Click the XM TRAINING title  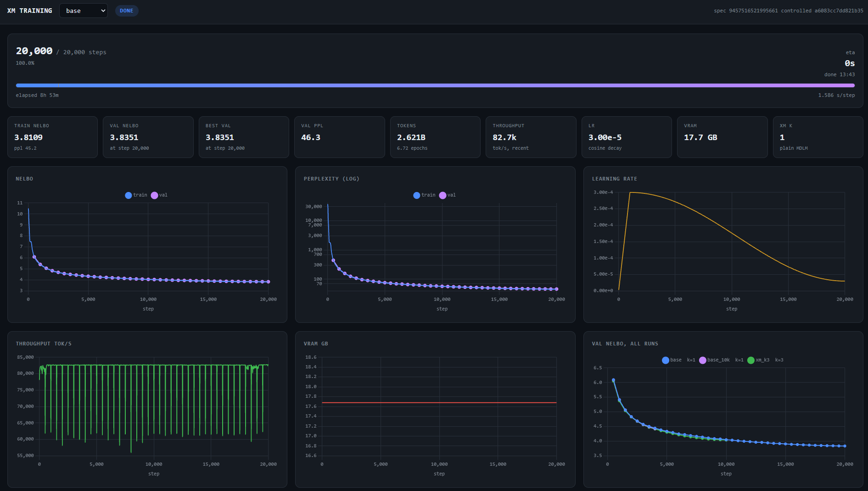[x=30, y=11]
